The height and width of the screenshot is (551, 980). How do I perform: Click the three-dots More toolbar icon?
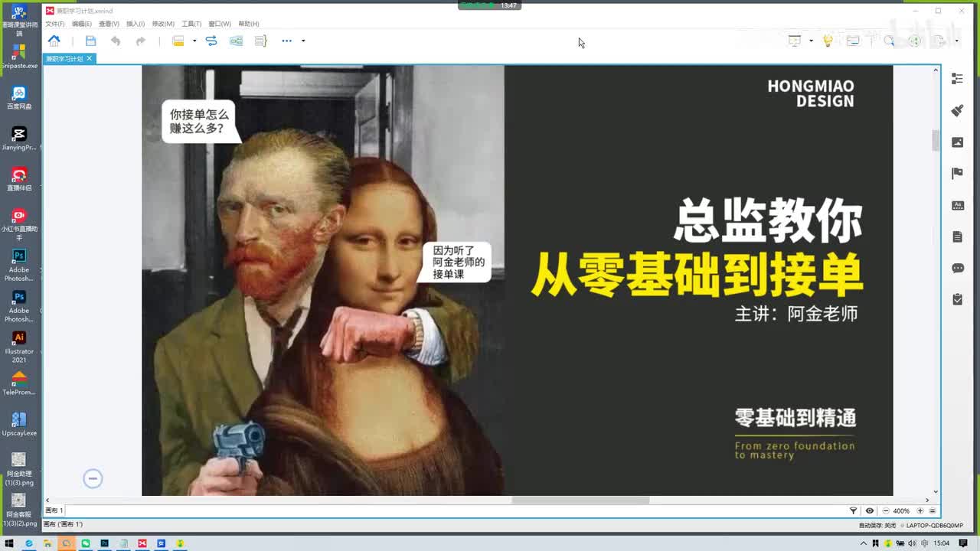coord(286,41)
